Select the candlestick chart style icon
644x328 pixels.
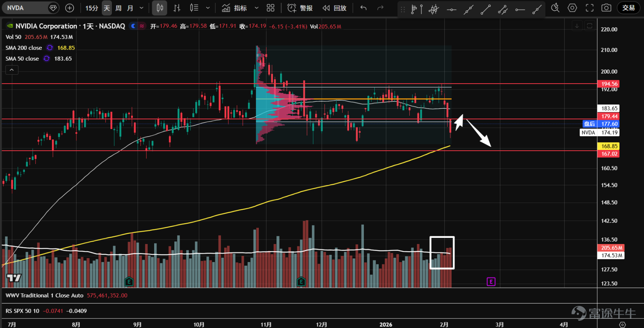click(160, 8)
